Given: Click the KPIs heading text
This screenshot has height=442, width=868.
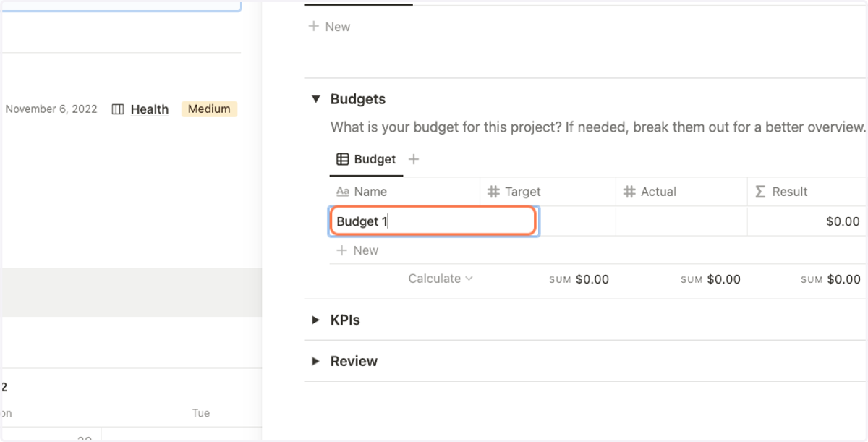Looking at the screenshot, I should click(x=345, y=320).
